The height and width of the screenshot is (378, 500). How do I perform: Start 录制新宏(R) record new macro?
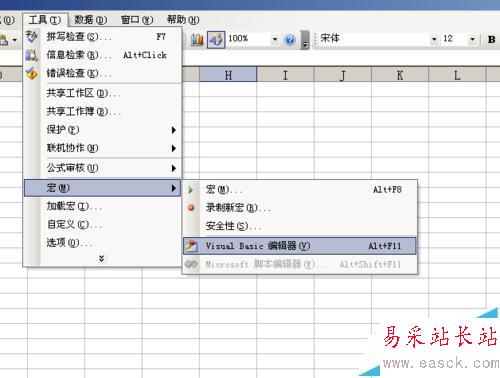pyautogui.click(x=300, y=208)
